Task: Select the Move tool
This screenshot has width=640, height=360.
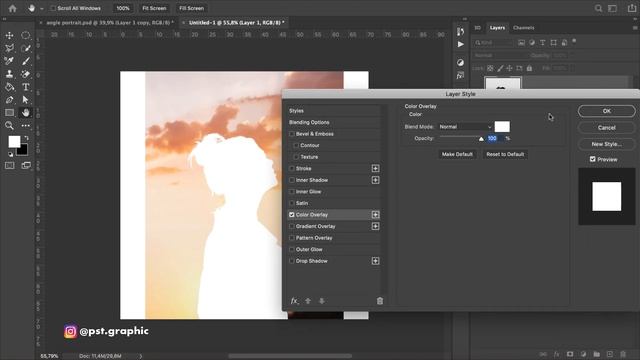Action: point(9,36)
